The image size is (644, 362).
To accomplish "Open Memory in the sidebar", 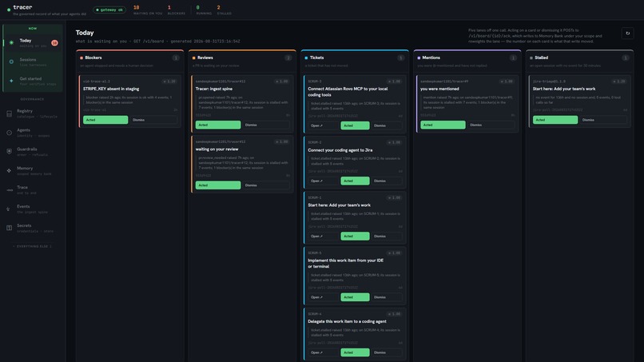I will 33,170.
